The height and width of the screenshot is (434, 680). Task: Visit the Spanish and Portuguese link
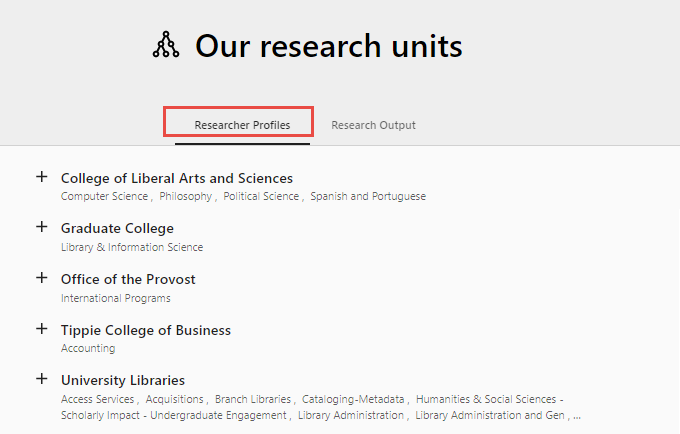tap(367, 197)
